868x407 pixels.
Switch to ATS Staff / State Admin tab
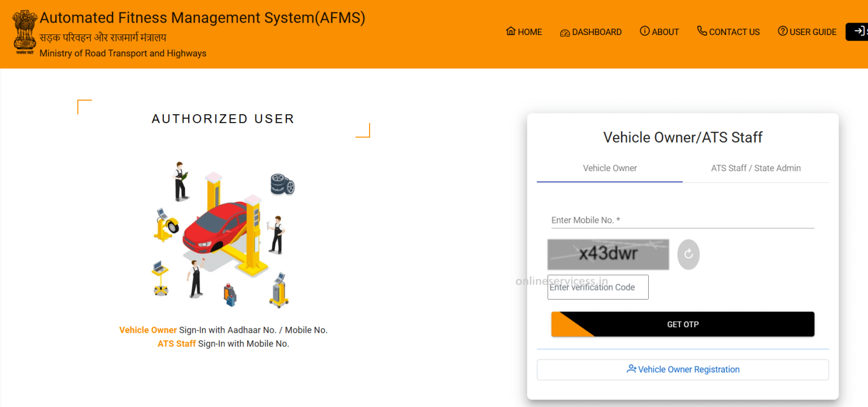pyautogui.click(x=756, y=168)
